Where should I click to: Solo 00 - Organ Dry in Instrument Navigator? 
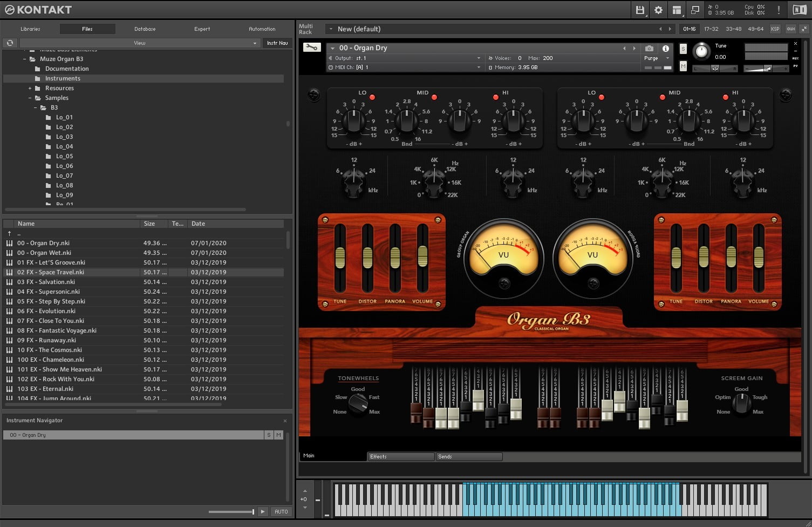pos(269,435)
